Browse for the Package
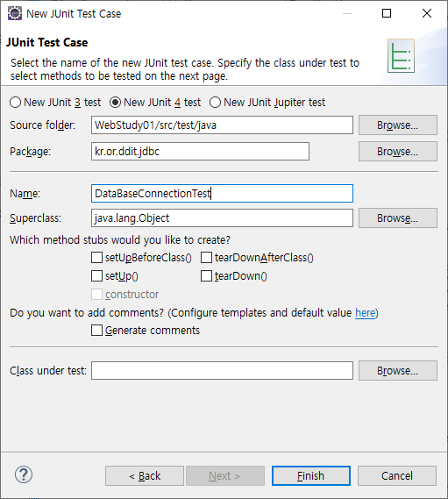The height and width of the screenshot is (499, 448). click(x=398, y=152)
